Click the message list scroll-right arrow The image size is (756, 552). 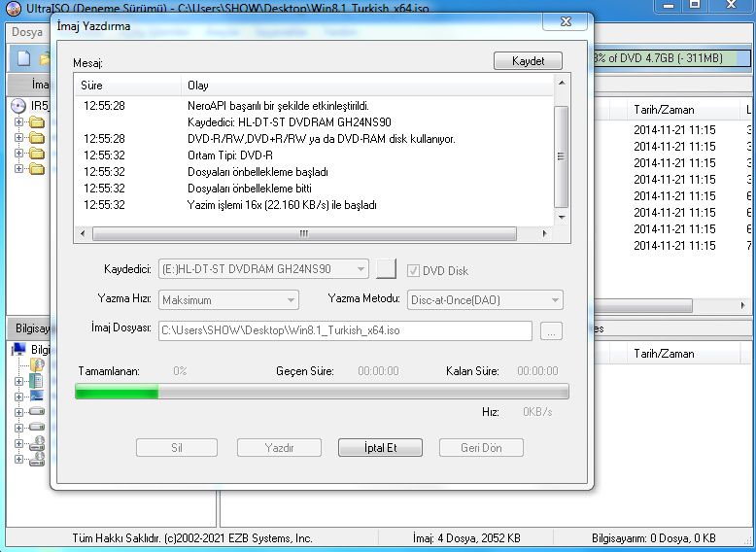[545, 234]
